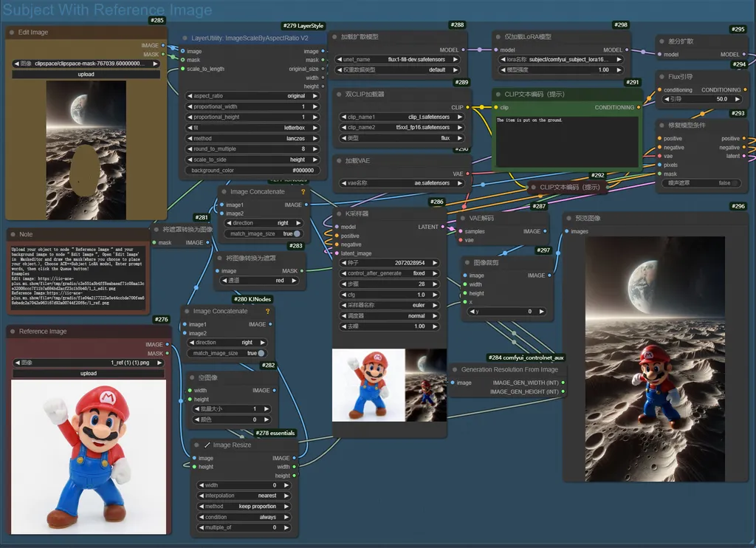Collapse the Flux引导 node with its dot

[x=662, y=77]
